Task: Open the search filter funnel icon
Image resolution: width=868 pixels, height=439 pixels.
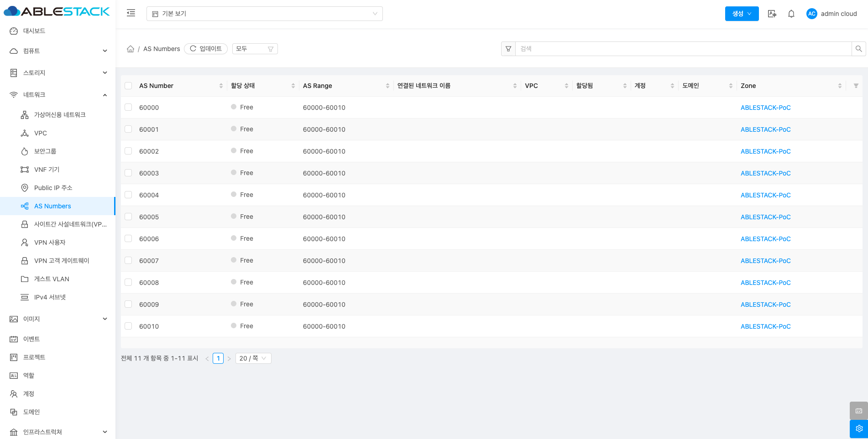Action: [x=508, y=49]
